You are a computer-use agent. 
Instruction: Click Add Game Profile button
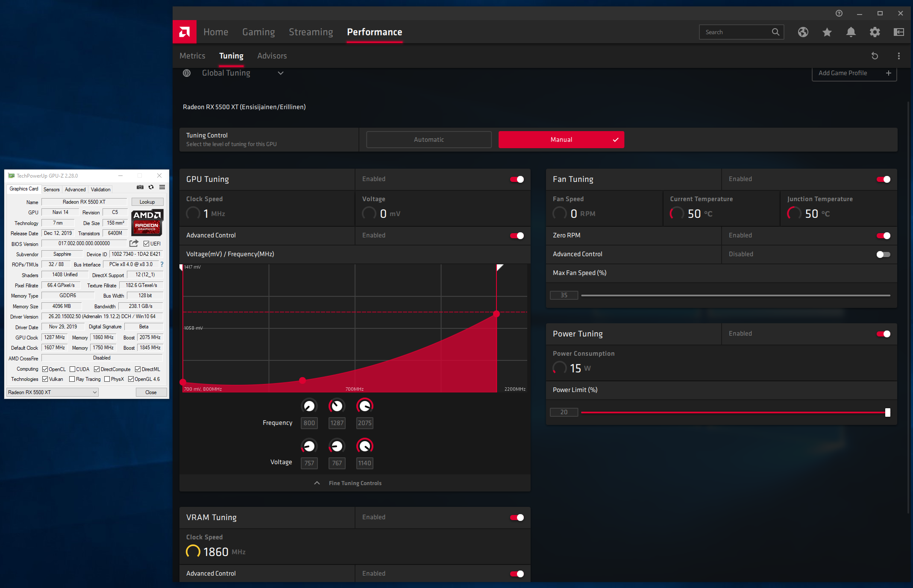coord(854,73)
